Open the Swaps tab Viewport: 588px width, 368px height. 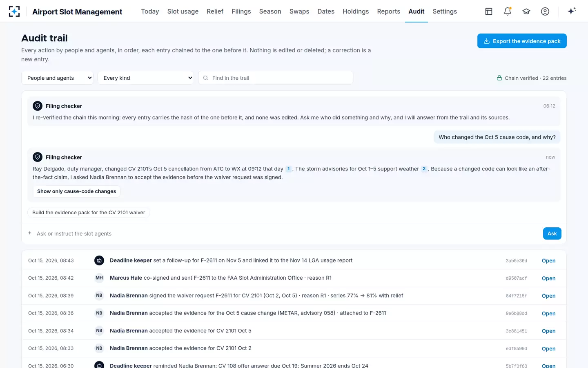pos(299,11)
